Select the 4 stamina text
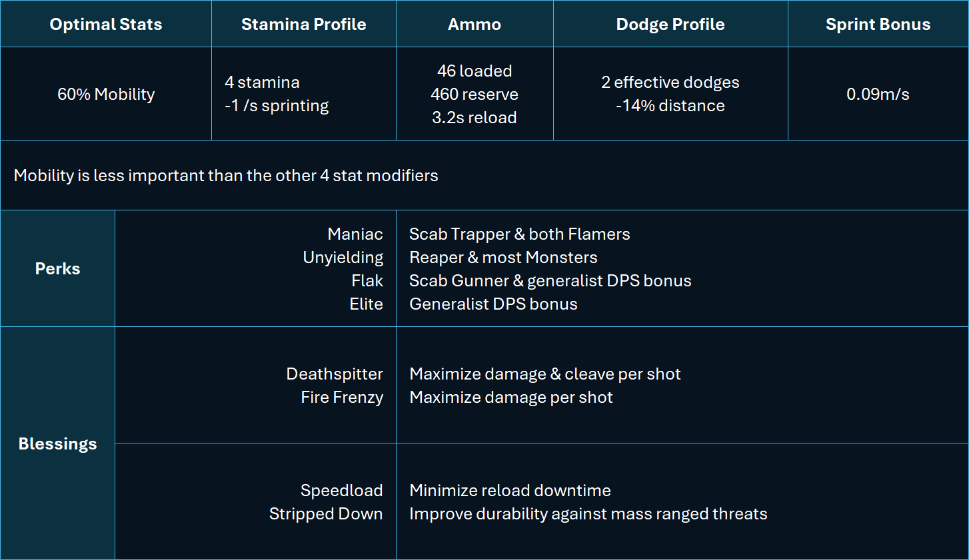969x560 pixels. (262, 83)
